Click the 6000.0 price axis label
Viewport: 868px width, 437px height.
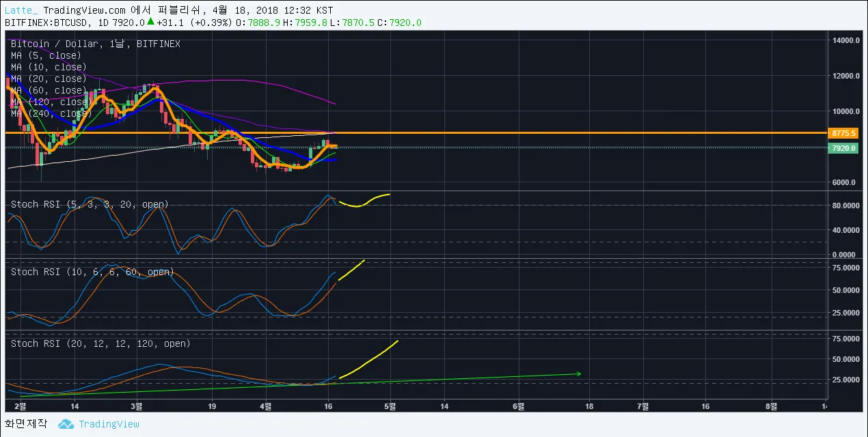coord(845,182)
